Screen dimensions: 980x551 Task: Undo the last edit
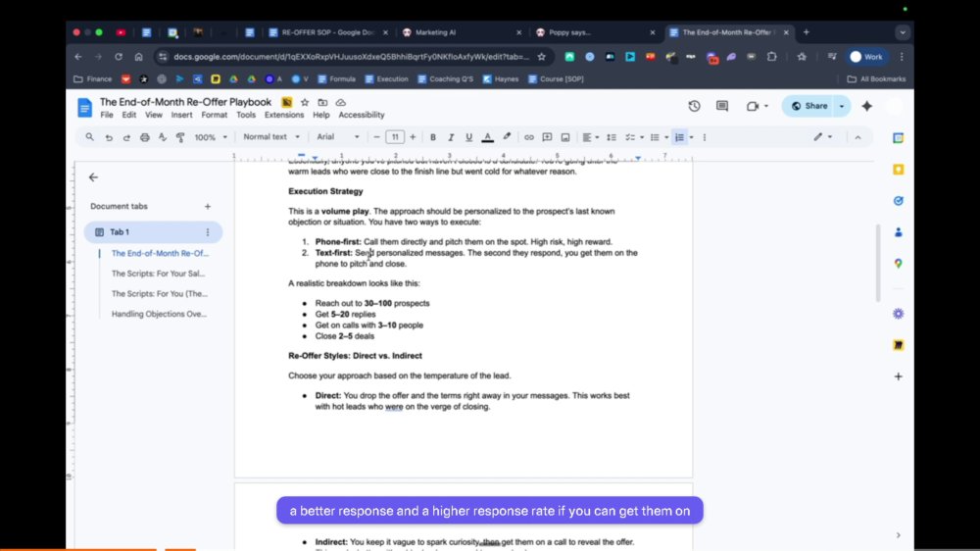(108, 137)
